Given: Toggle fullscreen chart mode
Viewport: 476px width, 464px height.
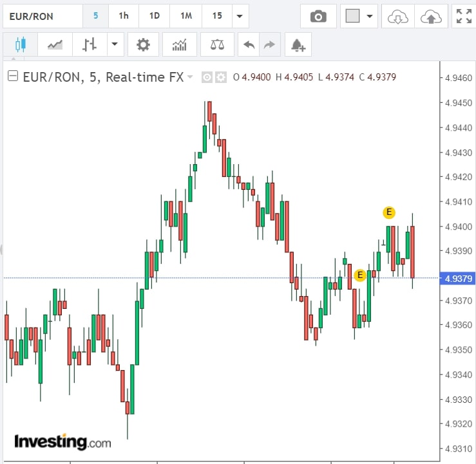Looking at the screenshot, I should [463, 16].
